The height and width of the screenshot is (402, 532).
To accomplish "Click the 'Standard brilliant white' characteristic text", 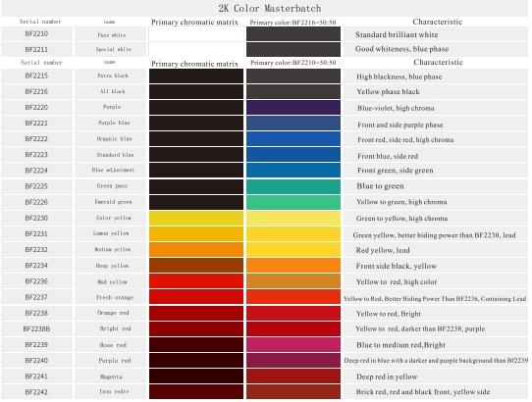I will coord(397,34).
